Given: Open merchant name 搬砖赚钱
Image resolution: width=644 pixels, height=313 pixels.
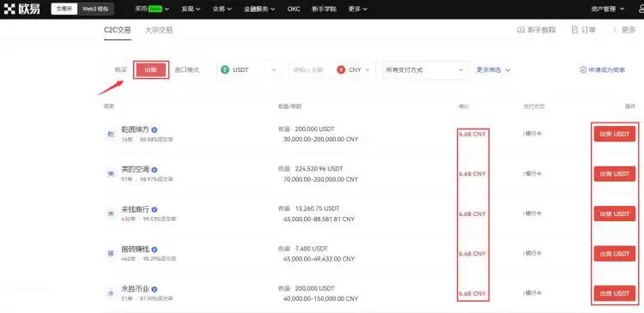Looking at the screenshot, I should 135,250.
